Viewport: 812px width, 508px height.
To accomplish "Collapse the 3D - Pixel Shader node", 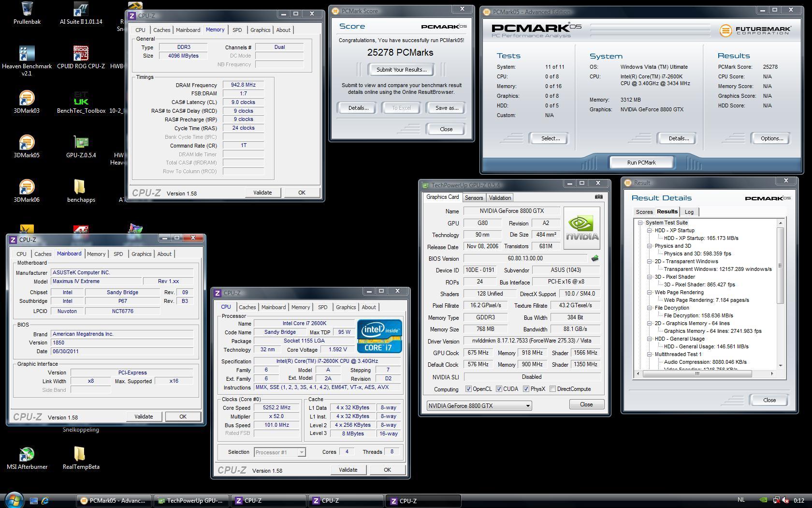I will (650, 277).
